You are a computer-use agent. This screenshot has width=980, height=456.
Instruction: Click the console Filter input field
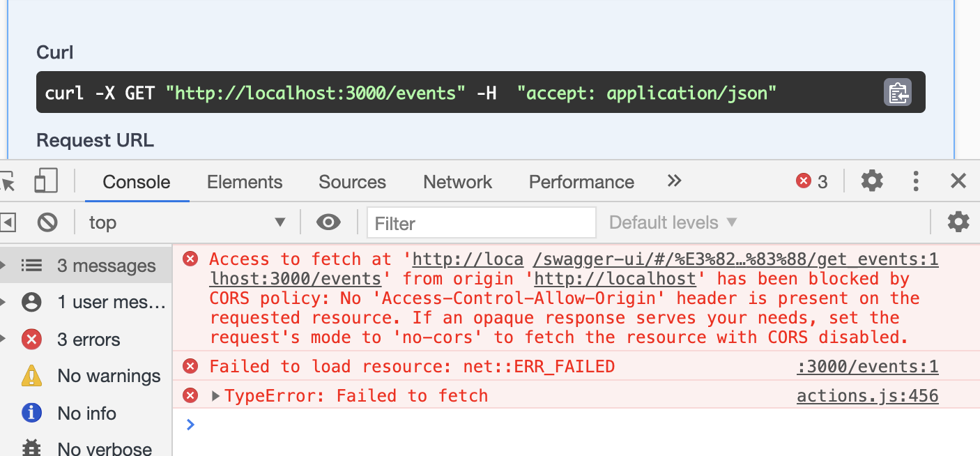[x=481, y=223]
